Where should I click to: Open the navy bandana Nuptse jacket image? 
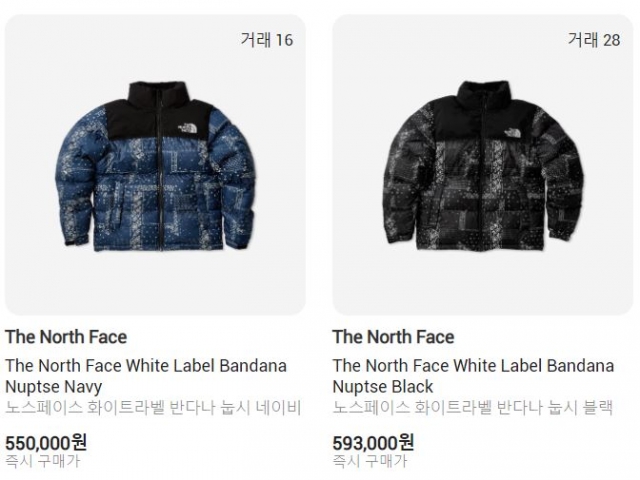[x=155, y=165]
